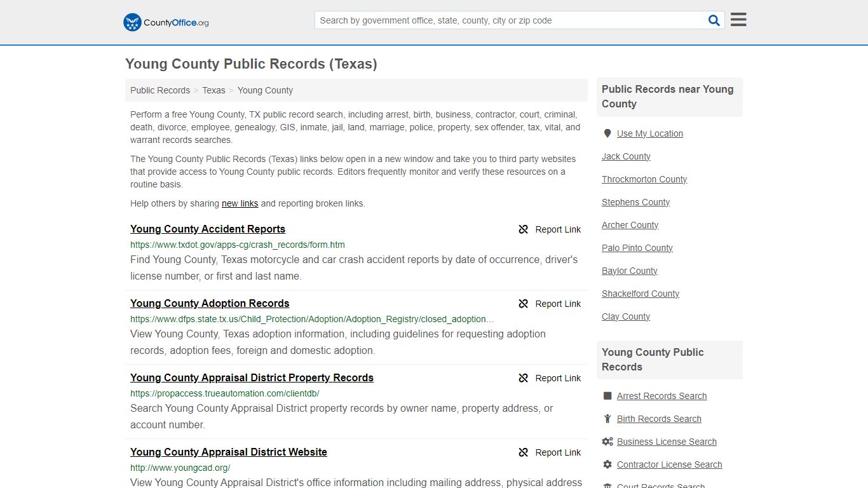Open Young County Appraisal District Property Records
Image resolution: width=868 pixels, height=488 pixels.
[x=252, y=378]
